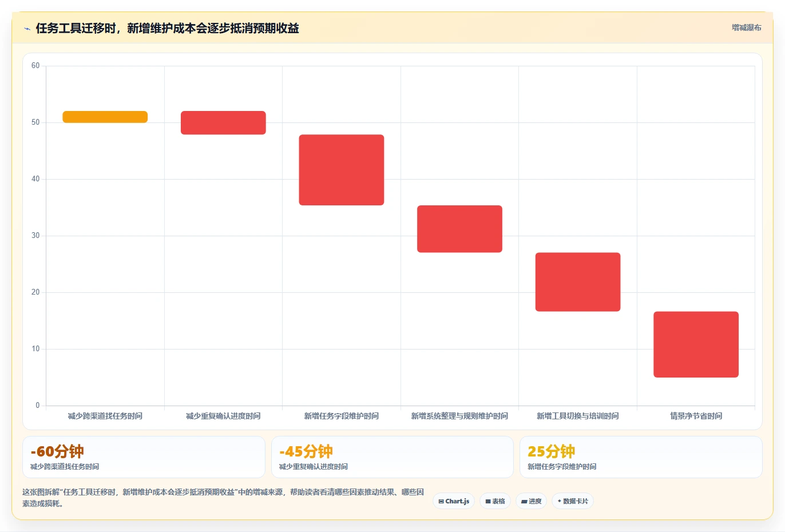Image resolution: width=785 pixels, height=532 pixels.
Task: Click the red bar for 新增系统整理与规则维护时间
Action: point(459,229)
